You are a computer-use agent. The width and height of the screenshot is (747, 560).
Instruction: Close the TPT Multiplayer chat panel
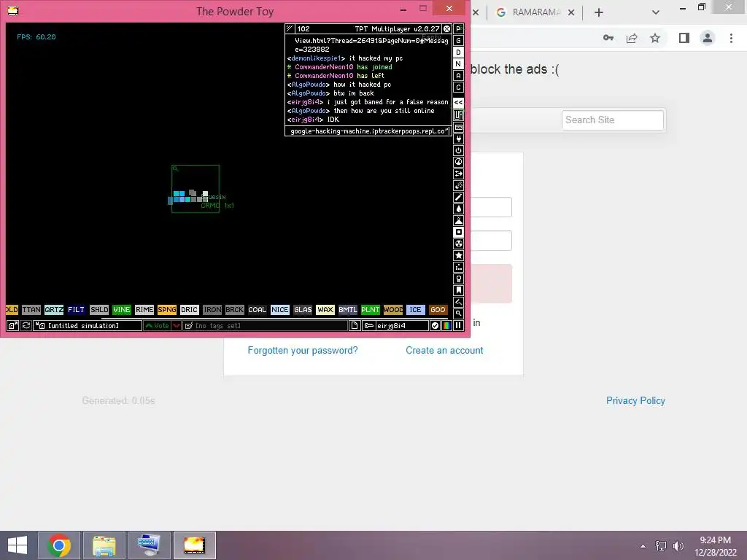click(x=447, y=29)
